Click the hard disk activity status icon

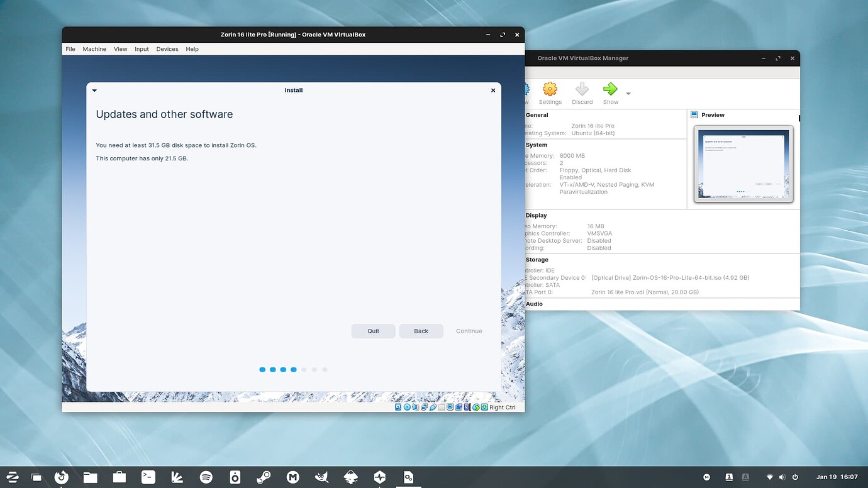coord(398,407)
